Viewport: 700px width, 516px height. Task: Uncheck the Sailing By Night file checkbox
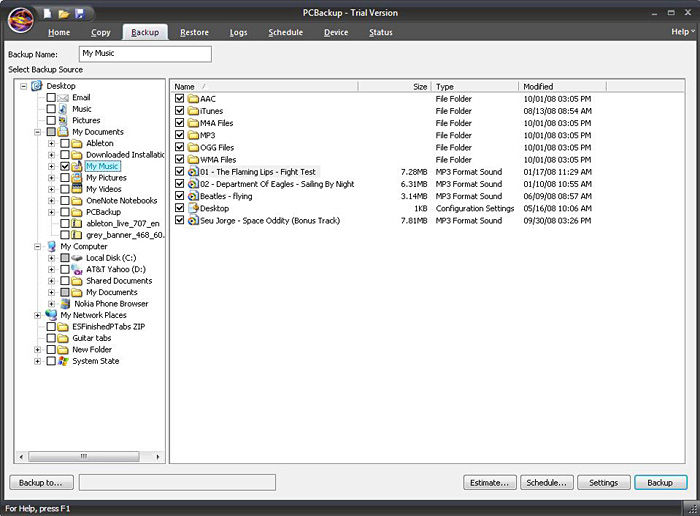pyautogui.click(x=179, y=183)
